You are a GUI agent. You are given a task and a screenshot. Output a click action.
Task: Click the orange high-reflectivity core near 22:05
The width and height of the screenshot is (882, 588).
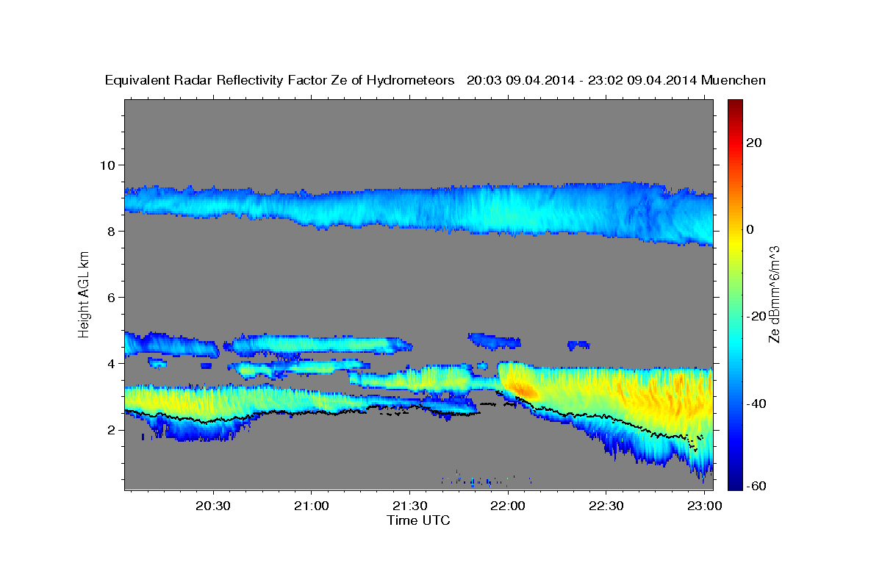pos(523,390)
